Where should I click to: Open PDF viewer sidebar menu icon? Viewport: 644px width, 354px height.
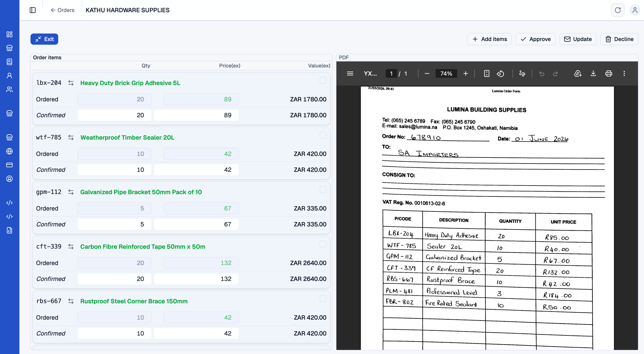350,73
